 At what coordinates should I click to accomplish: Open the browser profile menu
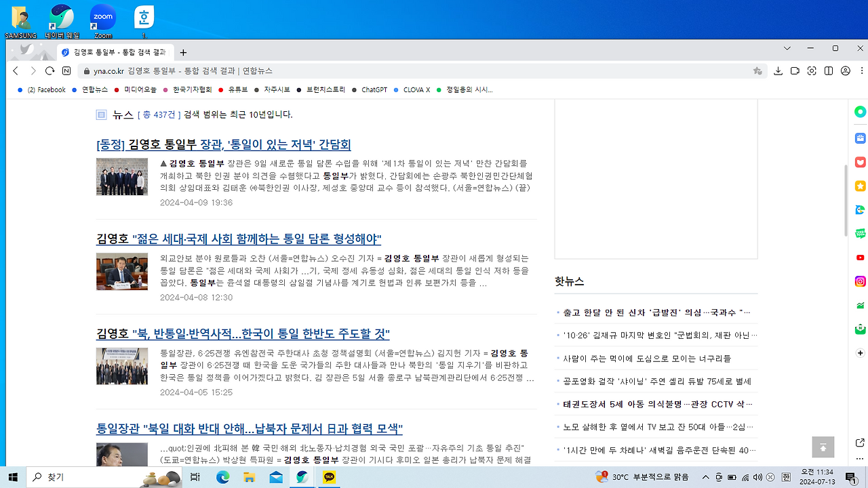[x=845, y=70]
